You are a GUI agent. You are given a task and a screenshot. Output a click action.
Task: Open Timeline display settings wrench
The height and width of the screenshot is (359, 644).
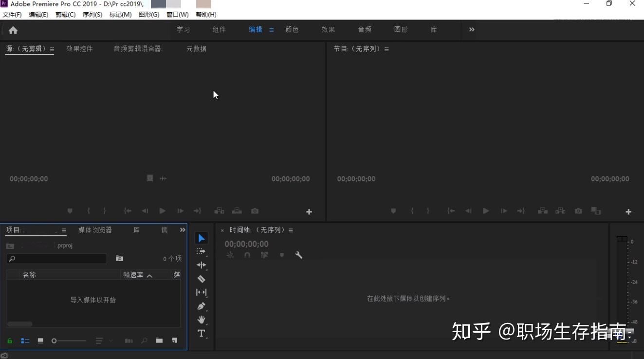tap(299, 255)
